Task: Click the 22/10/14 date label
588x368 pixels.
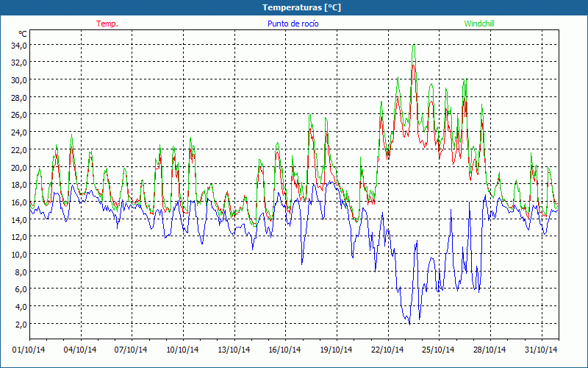Action: click(387, 350)
